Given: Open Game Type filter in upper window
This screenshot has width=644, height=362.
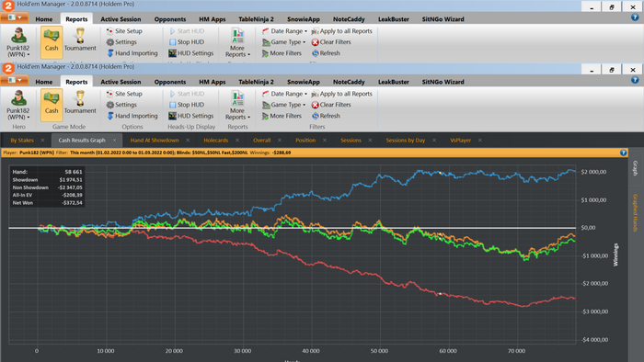Looking at the screenshot, I should [x=283, y=42].
